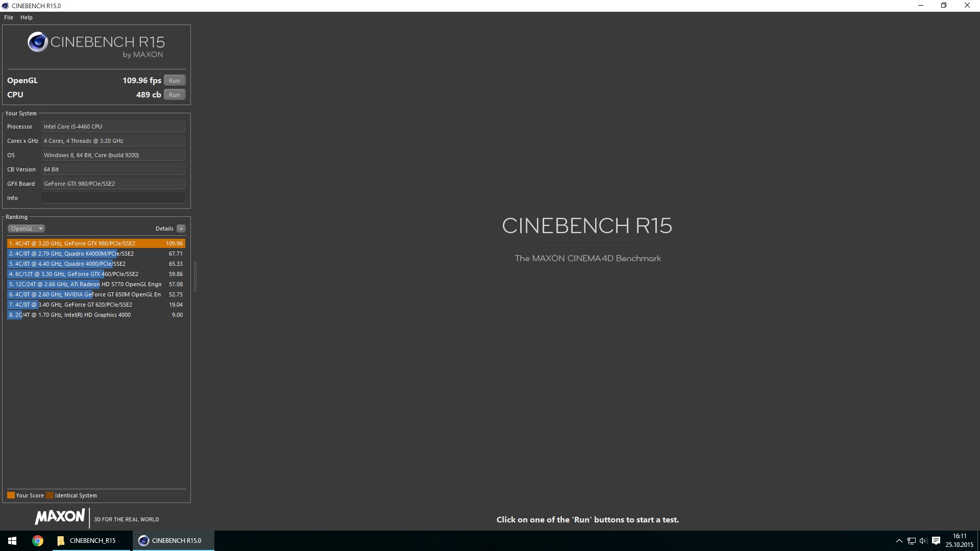Click the volume speaker tray icon

tap(923, 541)
